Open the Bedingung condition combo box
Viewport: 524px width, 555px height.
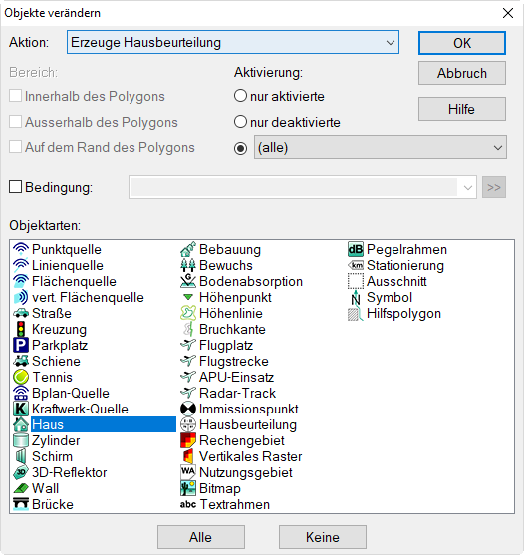[303, 187]
